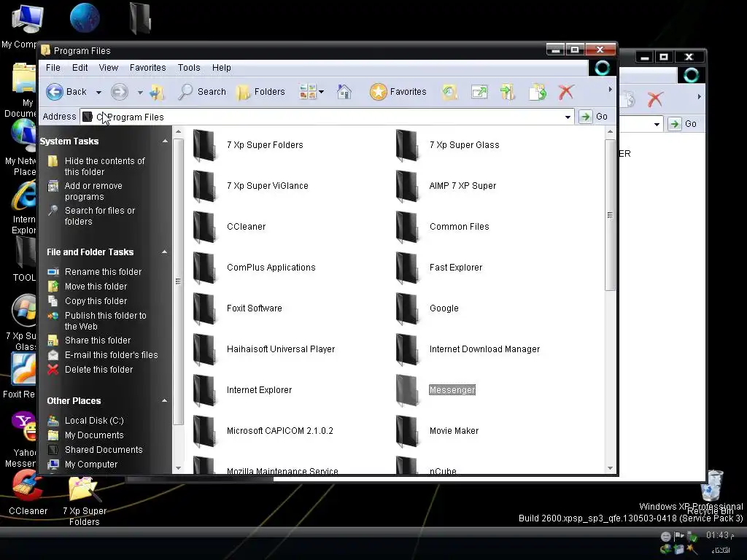Viewport: 747px width, 560px height.
Task: Click the red Delete toolbar icon
Action: coord(566,92)
